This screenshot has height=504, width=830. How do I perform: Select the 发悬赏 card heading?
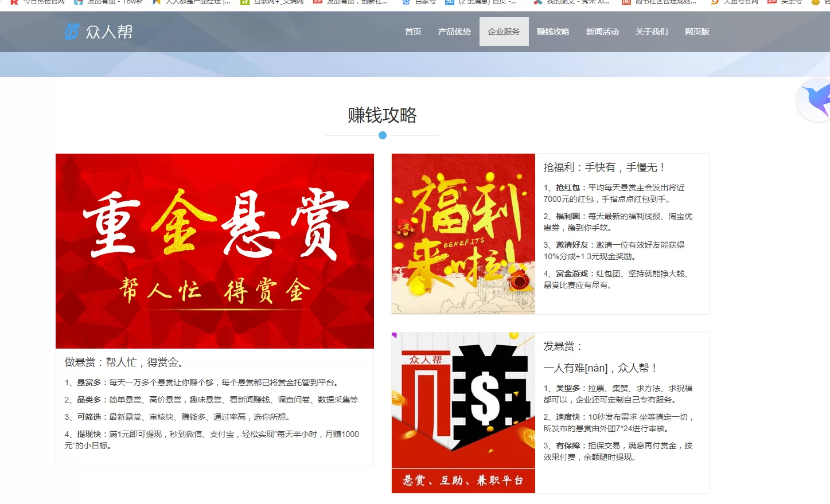click(563, 346)
